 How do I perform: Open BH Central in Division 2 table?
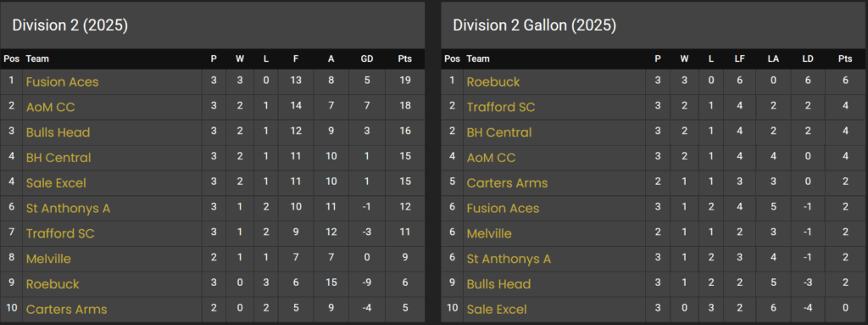click(x=58, y=158)
